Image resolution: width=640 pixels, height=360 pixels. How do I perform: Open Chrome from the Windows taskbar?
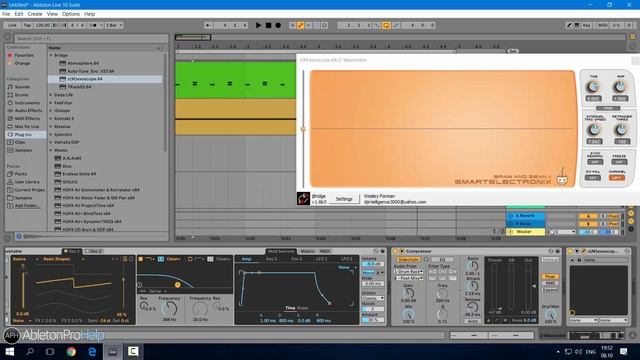71,351
